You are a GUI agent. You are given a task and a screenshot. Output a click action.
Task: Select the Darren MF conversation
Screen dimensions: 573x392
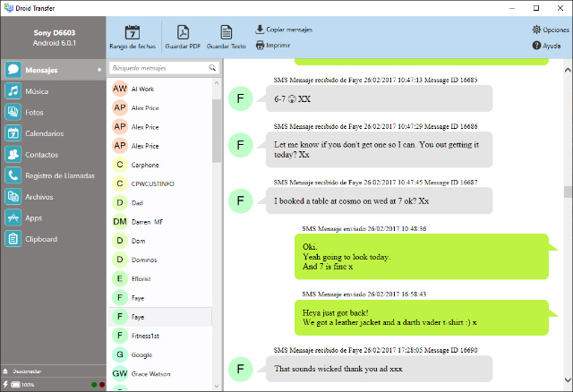coord(147,221)
